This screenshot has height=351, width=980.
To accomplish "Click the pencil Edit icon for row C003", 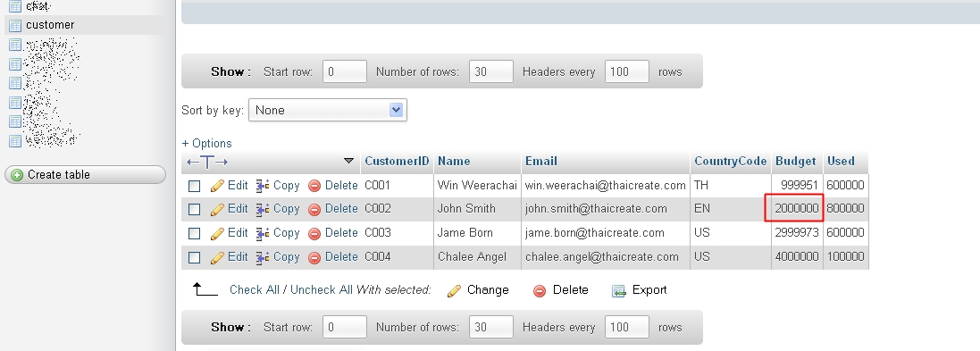I will click(x=217, y=233).
